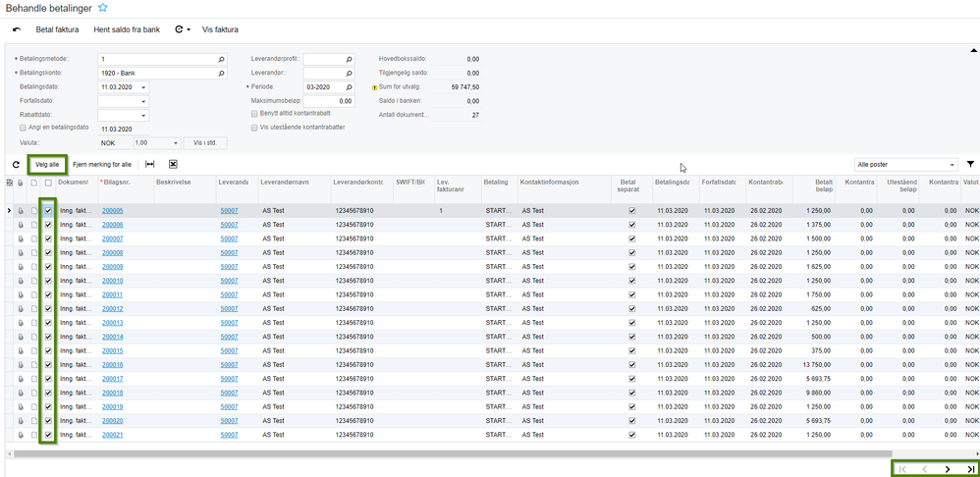The width and height of the screenshot is (980, 477).
Task: Click the favorite star next to Behandle betalinger
Action: (103, 8)
